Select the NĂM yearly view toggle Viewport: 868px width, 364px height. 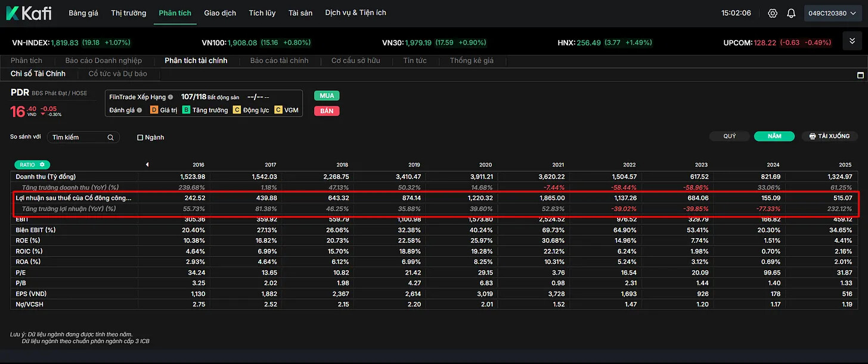pyautogui.click(x=774, y=136)
